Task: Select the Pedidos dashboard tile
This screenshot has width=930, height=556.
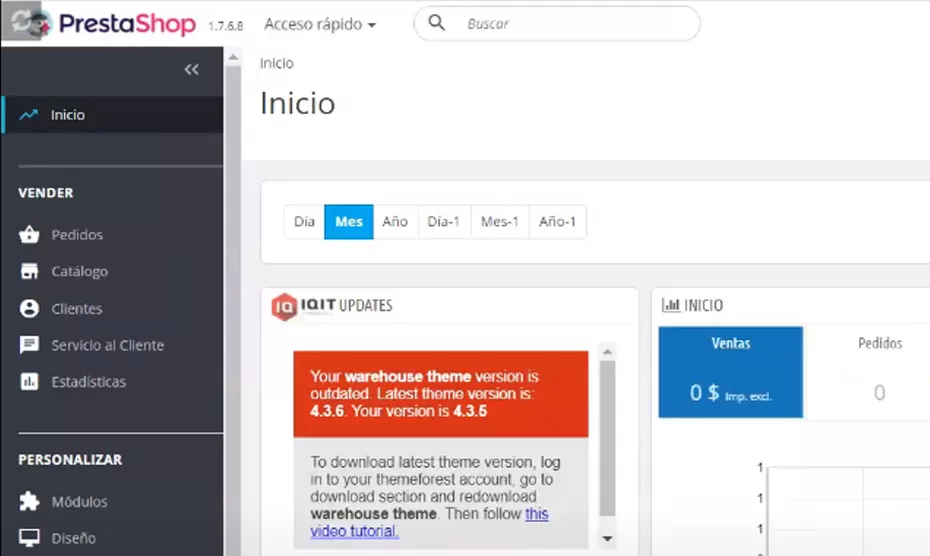Action: [x=880, y=372]
